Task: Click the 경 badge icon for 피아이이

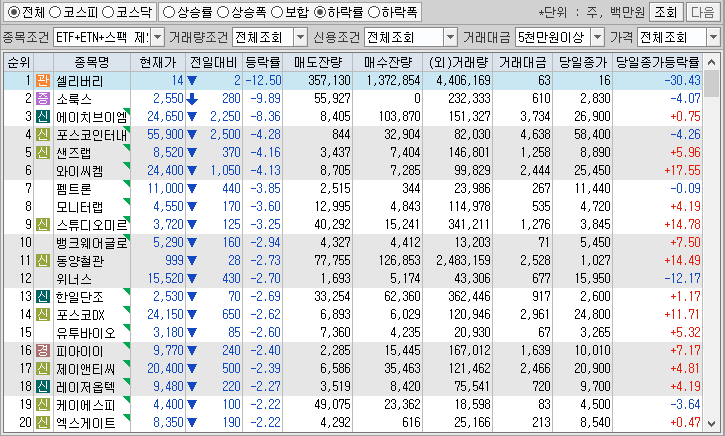Action: click(x=43, y=351)
